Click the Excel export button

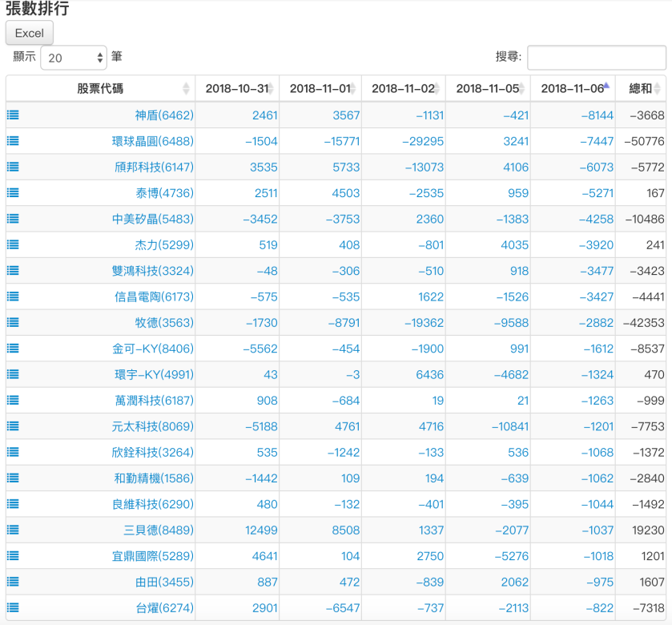(29, 33)
